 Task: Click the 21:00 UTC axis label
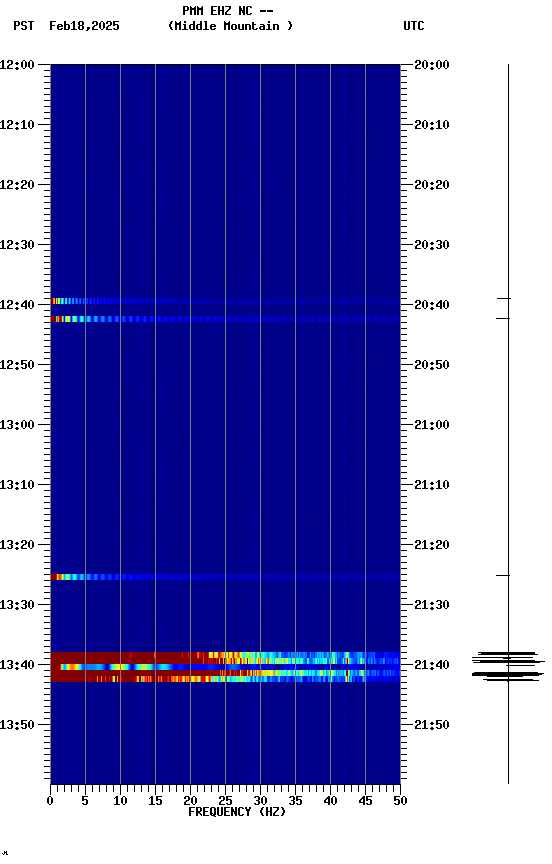[x=432, y=425]
